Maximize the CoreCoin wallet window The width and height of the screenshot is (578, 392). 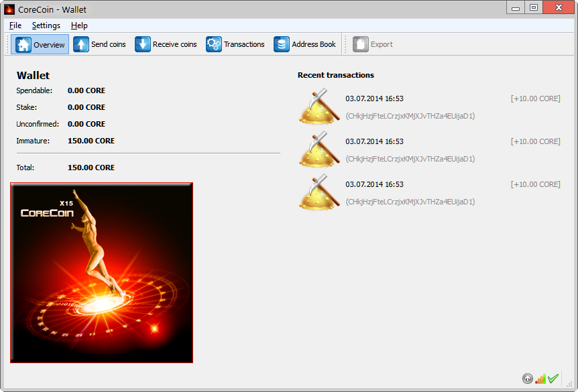[x=533, y=7]
